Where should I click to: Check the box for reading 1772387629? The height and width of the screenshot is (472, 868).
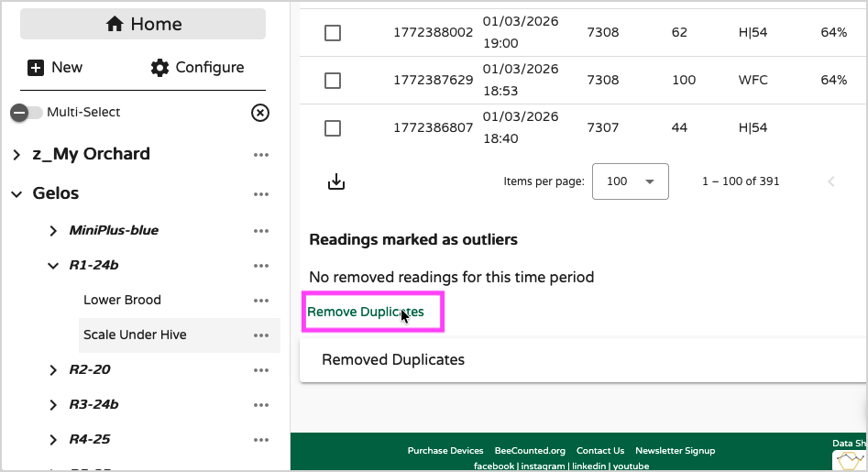point(333,81)
